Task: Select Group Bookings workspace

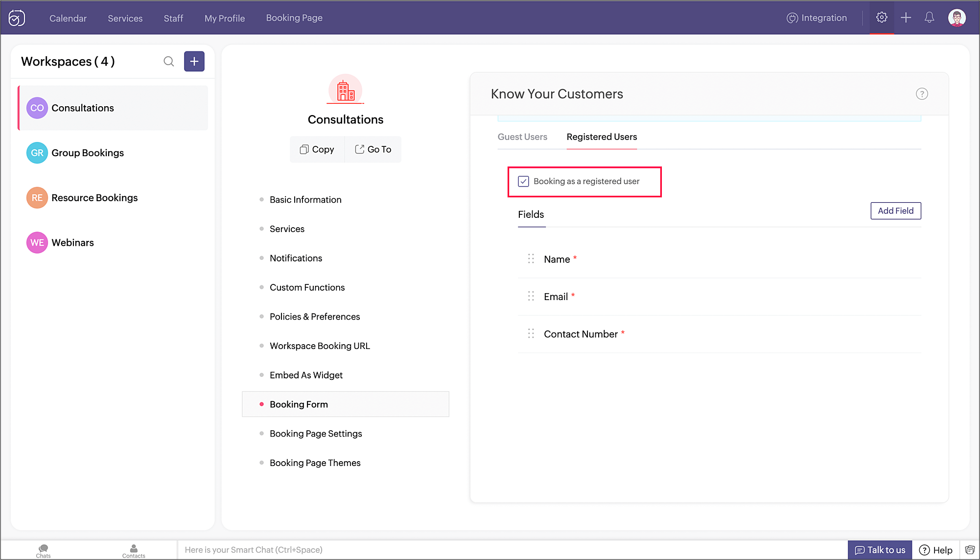Action: 88,153
